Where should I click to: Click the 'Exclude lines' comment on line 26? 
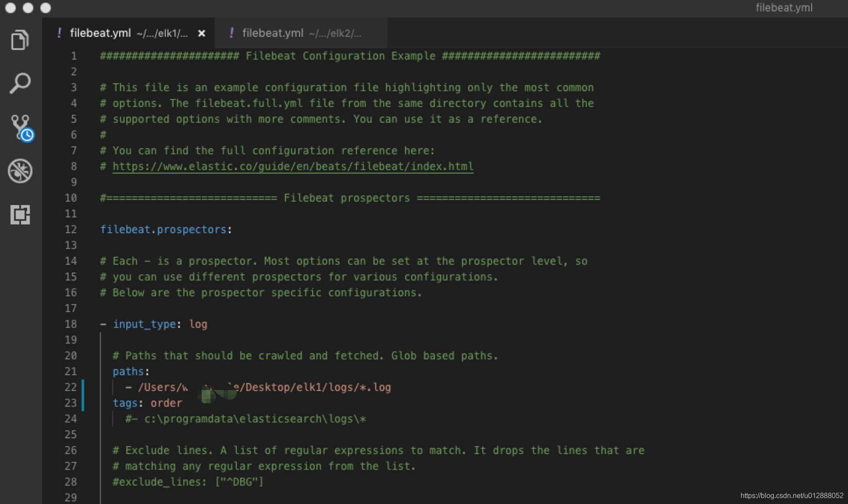click(x=378, y=451)
